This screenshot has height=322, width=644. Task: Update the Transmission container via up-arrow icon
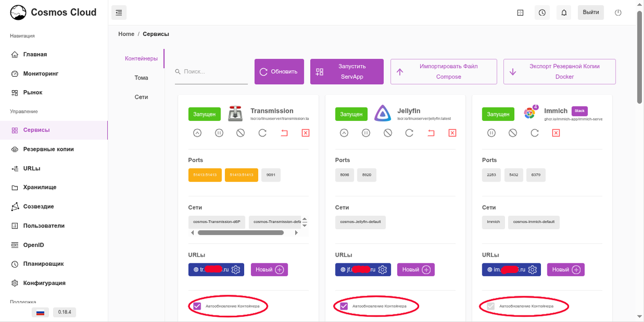(x=197, y=133)
